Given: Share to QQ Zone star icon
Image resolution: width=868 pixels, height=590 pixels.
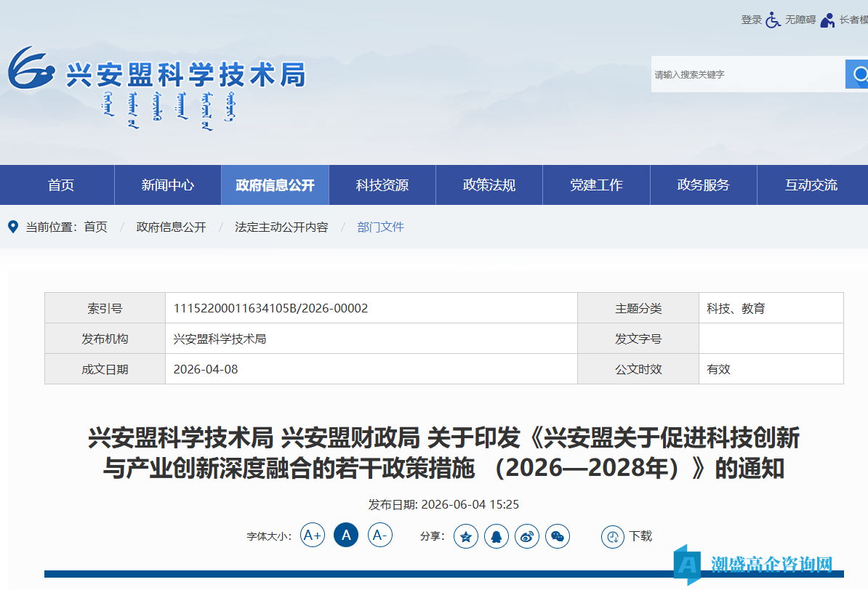Looking at the screenshot, I should pyautogui.click(x=466, y=536).
